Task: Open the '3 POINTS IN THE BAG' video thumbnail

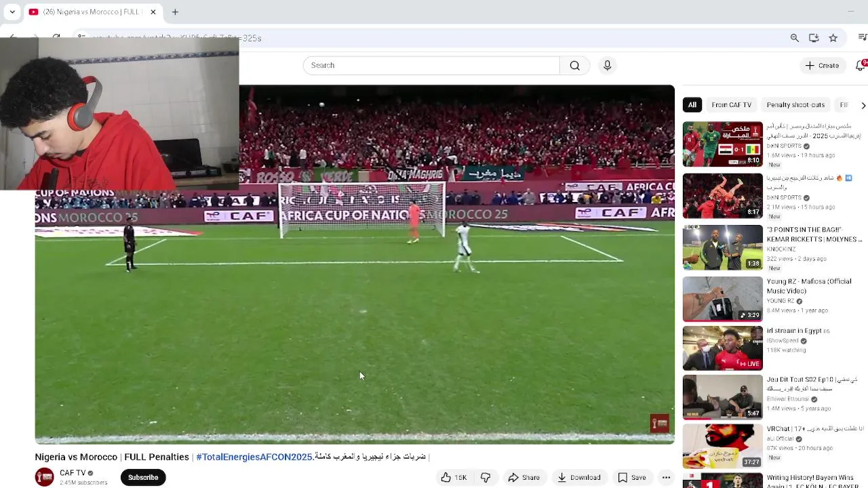Action: click(722, 247)
